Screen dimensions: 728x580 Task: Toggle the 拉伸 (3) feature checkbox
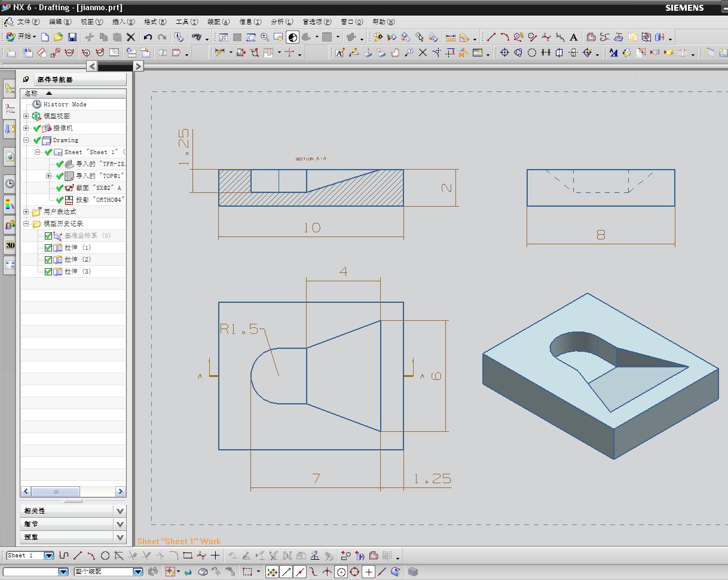coord(48,271)
